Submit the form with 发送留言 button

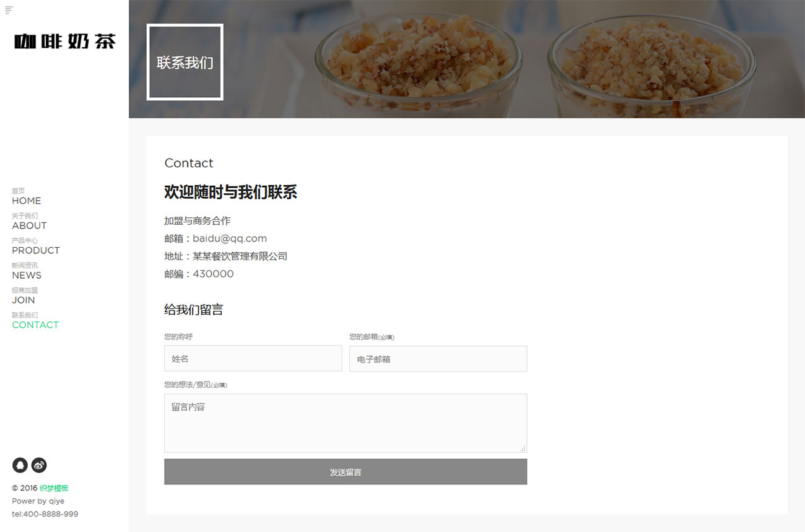[x=346, y=472]
